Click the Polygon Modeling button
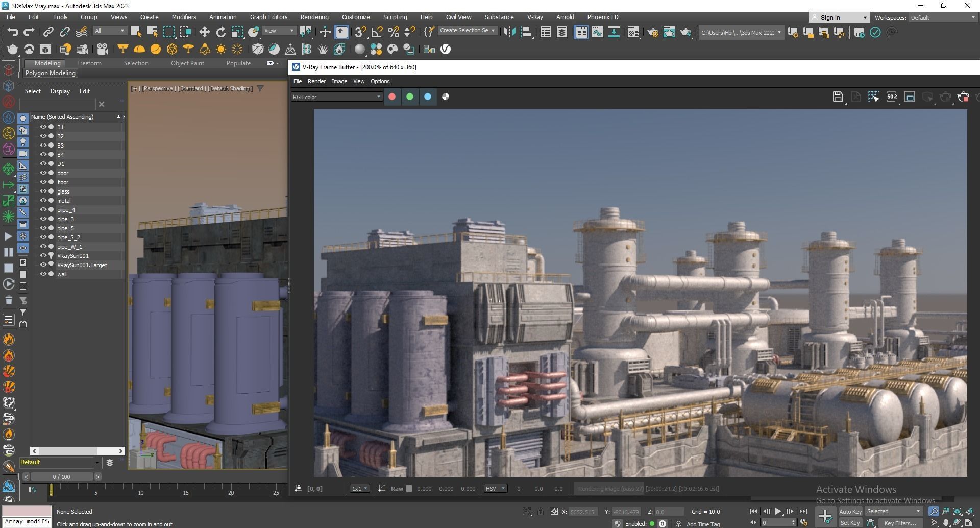This screenshot has width=980, height=528. tap(50, 73)
